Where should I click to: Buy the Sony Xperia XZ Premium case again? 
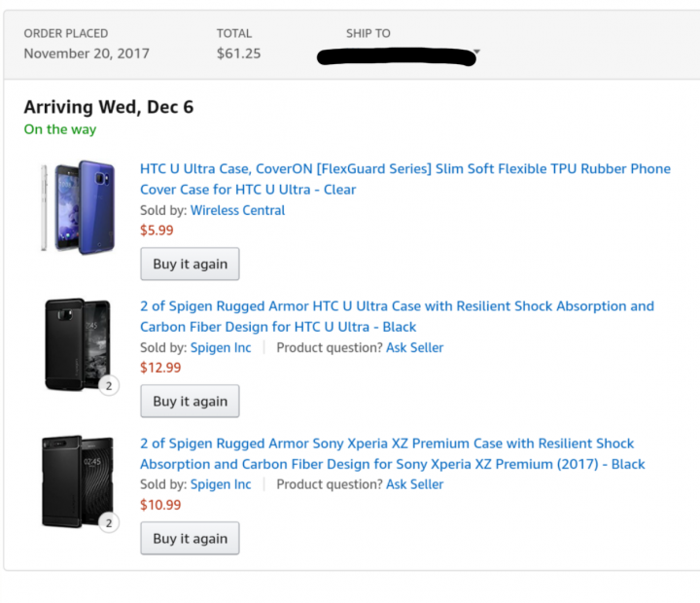[x=190, y=538]
